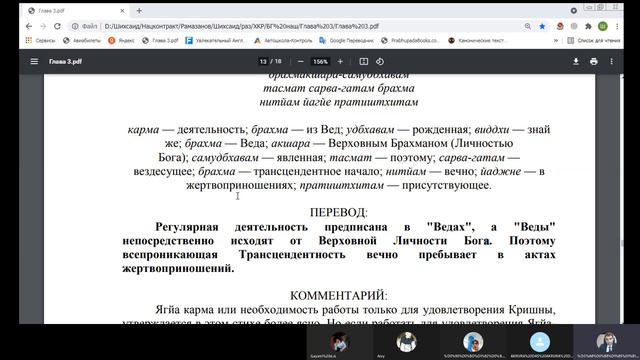Click the fit to page icon
The height and width of the screenshot is (360, 640).
point(364,62)
